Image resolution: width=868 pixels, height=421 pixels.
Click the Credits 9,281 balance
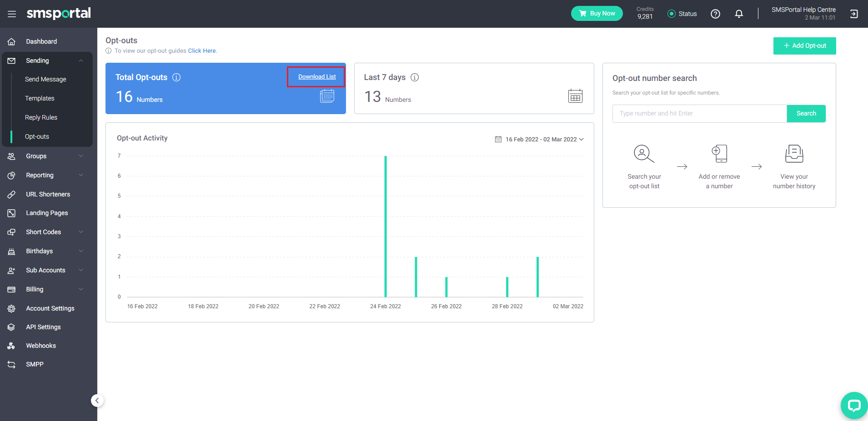[645, 13]
